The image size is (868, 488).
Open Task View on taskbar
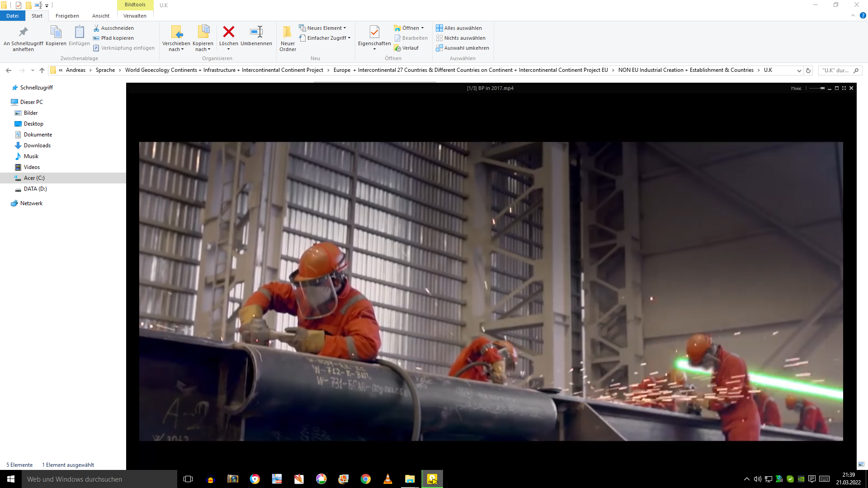click(188, 479)
